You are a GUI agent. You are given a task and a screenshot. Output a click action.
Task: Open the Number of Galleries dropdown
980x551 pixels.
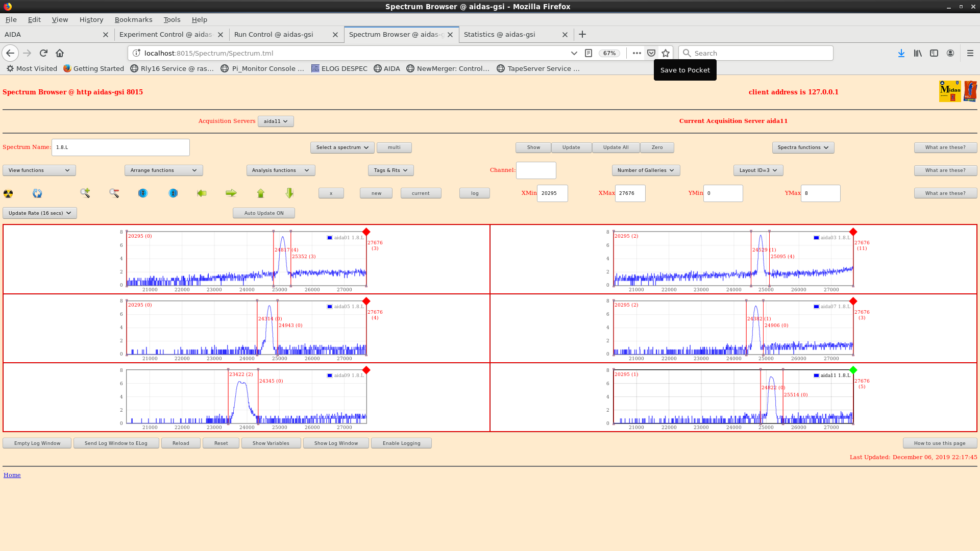point(646,170)
